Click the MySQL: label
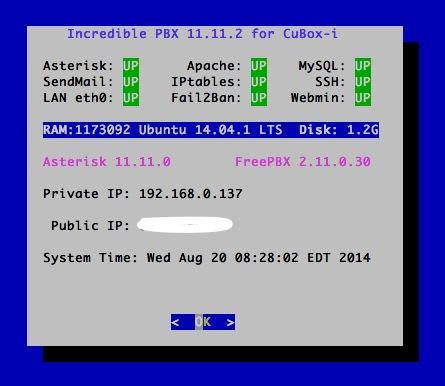 pos(322,66)
